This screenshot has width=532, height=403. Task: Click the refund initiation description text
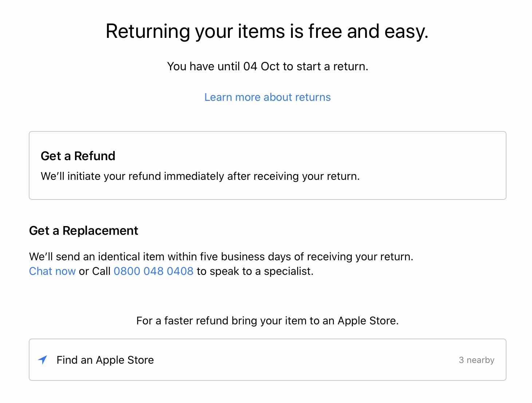pyautogui.click(x=200, y=176)
